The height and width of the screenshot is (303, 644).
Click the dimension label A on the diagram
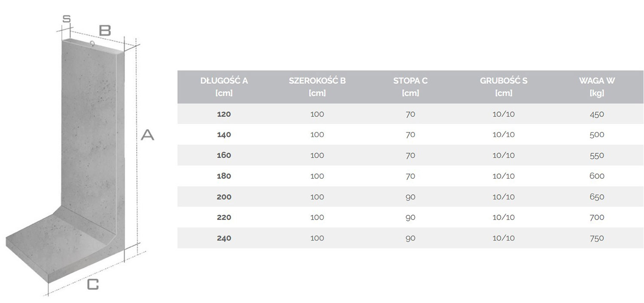point(147,135)
